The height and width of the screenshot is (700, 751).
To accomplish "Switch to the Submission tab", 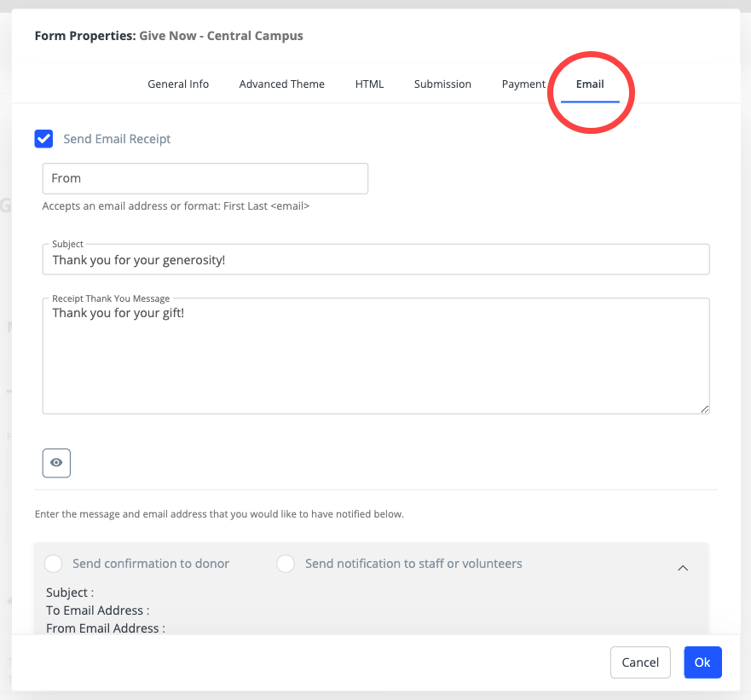I will 442,84.
